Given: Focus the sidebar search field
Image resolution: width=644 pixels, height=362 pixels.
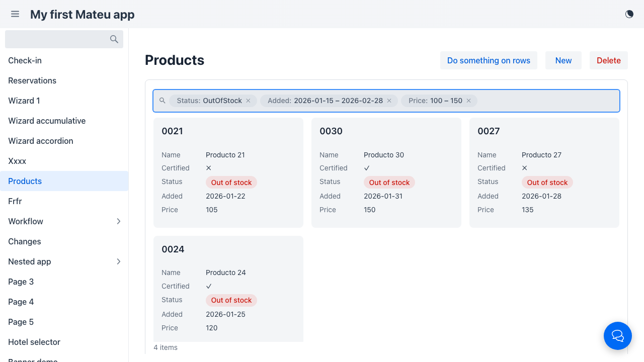Looking at the screenshot, I should tap(64, 39).
